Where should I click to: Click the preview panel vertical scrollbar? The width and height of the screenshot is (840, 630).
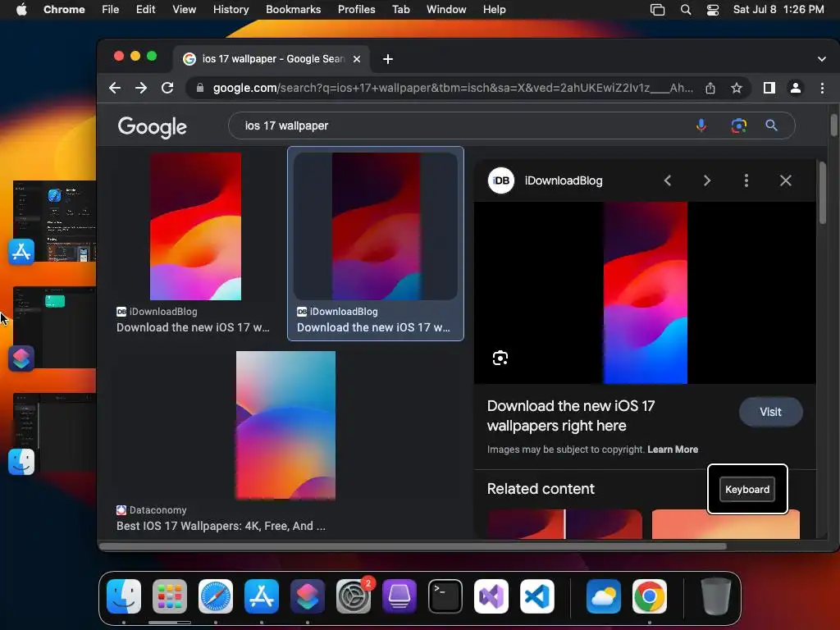tap(822, 193)
